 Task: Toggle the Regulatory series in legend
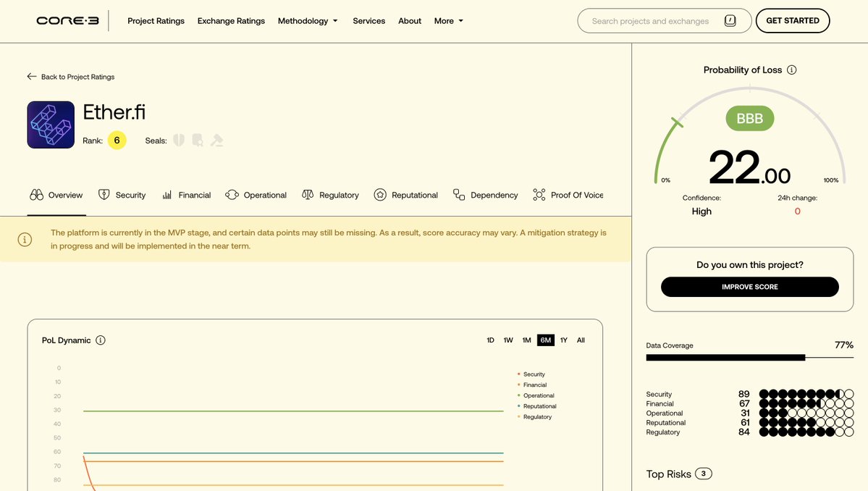[x=535, y=417]
